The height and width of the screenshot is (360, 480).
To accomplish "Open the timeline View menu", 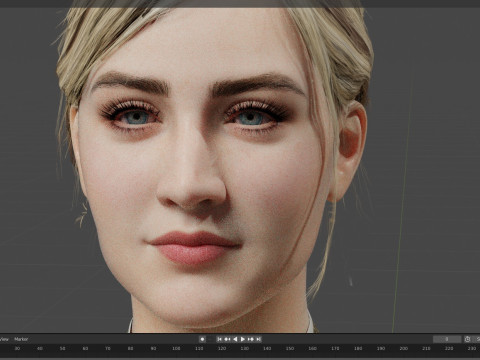I will 4,339.
